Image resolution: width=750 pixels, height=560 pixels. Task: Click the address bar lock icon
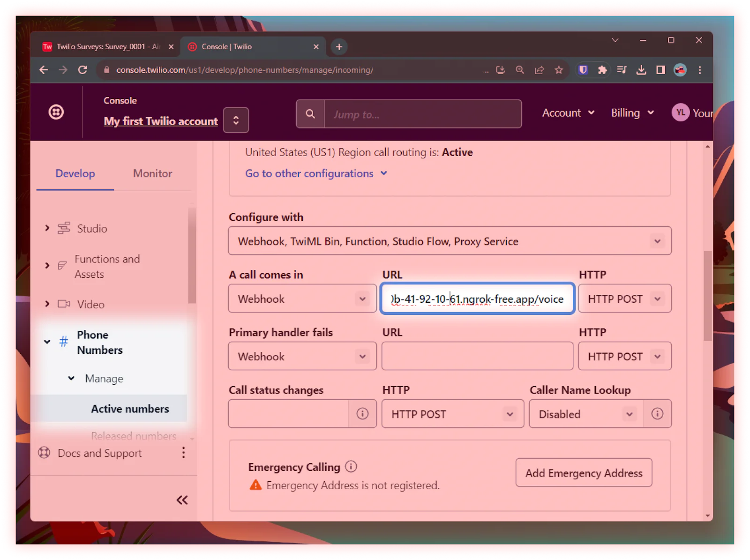106,70
